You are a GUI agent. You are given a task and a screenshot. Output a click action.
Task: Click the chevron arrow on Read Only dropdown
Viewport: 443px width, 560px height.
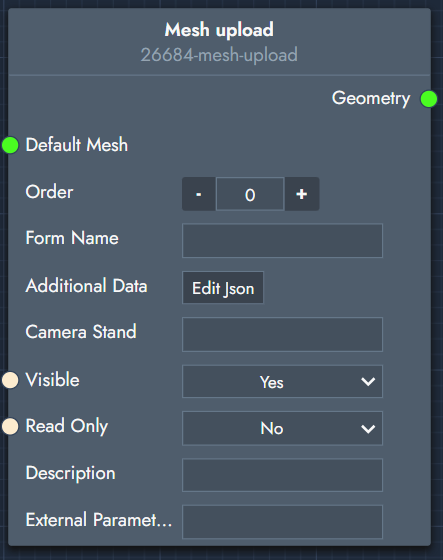point(368,429)
